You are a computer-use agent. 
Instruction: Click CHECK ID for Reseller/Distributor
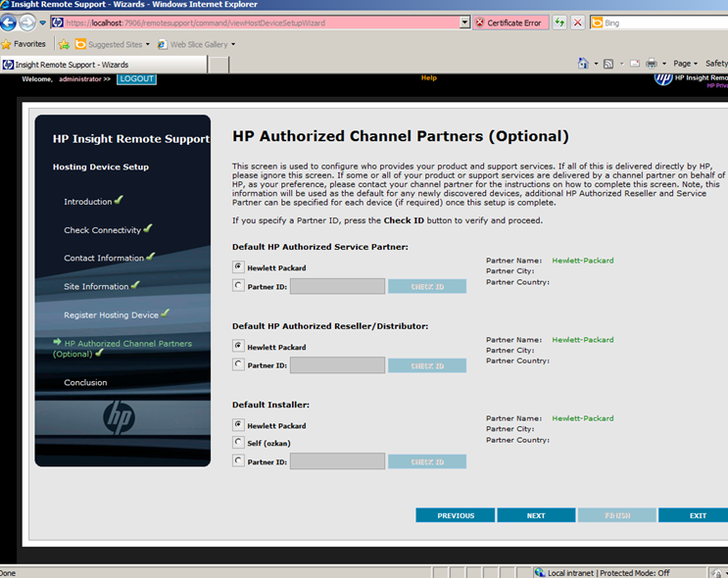[x=427, y=365]
